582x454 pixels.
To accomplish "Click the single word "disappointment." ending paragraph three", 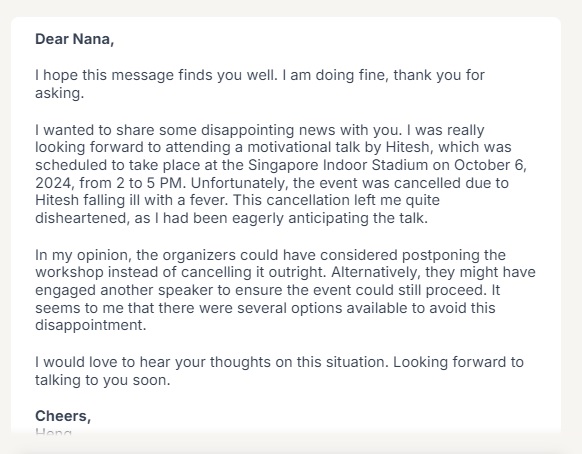I will click(x=91, y=325).
